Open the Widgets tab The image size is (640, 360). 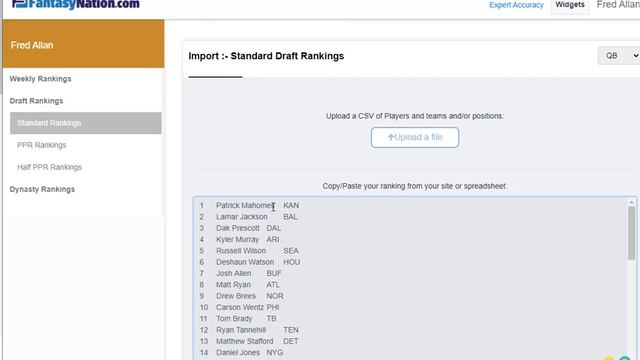570,5
